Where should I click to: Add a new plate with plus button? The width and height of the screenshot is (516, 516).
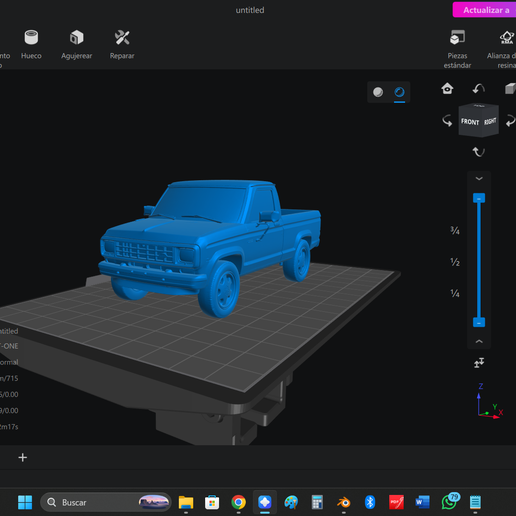pos(23,458)
